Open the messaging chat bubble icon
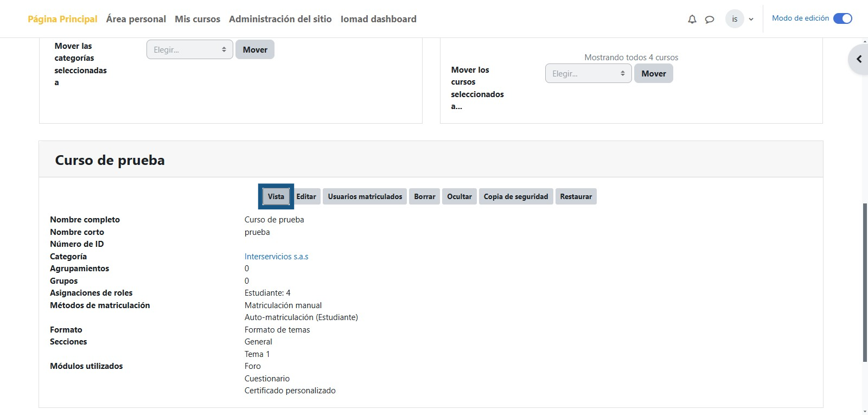This screenshot has width=868, height=415. [x=709, y=20]
